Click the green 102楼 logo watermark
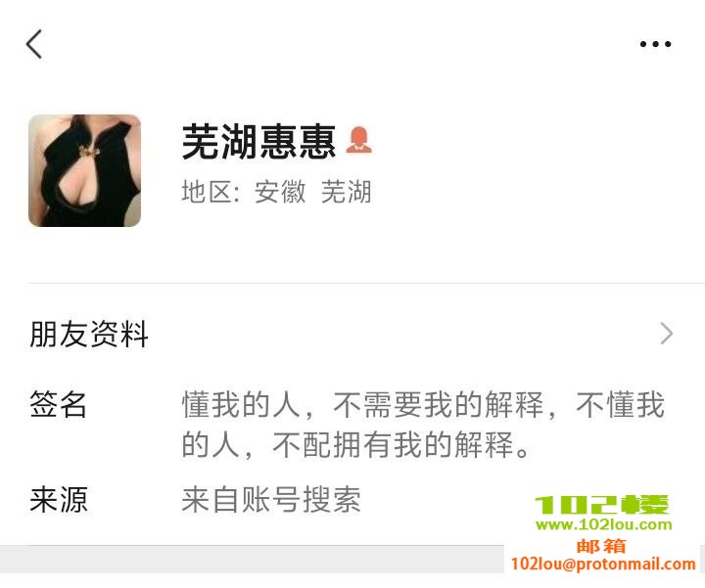Viewport: 705px width, 588px height. (x=602, y=505)
